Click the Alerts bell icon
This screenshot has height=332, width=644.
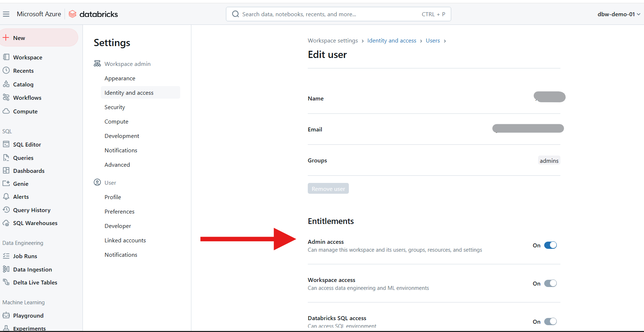6,196
